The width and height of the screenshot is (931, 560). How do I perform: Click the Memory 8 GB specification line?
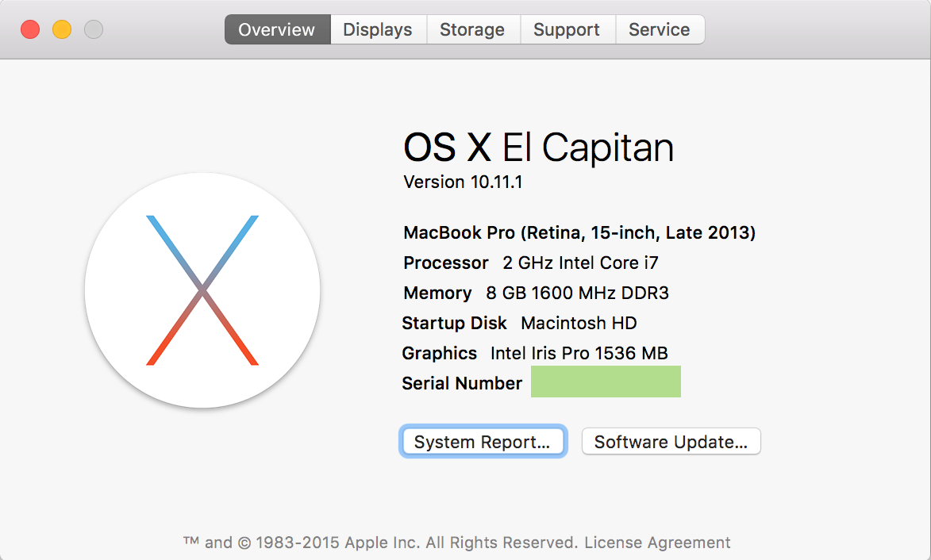tap(536, 293)
